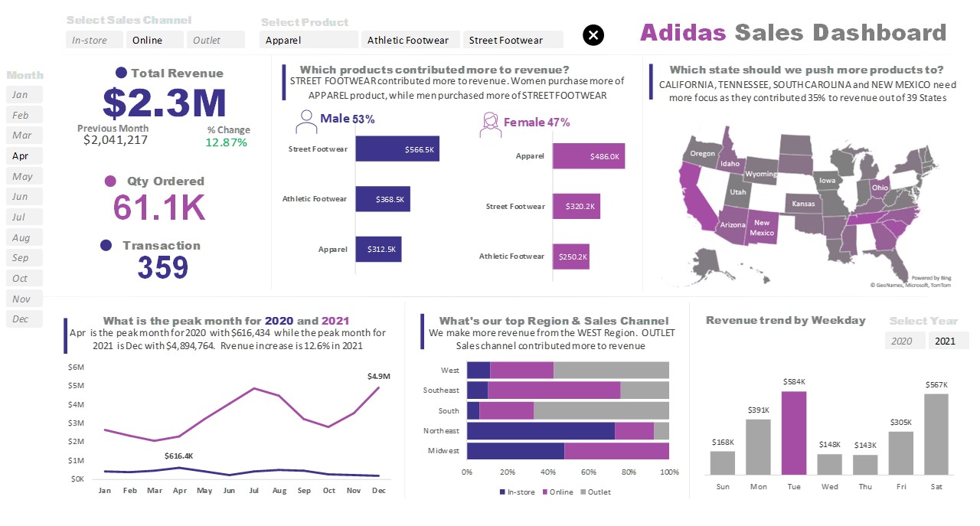Click the female person icon
The width and height of the screenshot is (980, 526).
(x=490, y=124)
